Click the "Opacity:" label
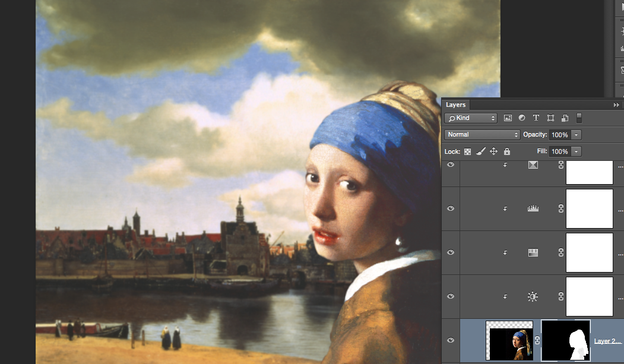 tap(536, 134)
